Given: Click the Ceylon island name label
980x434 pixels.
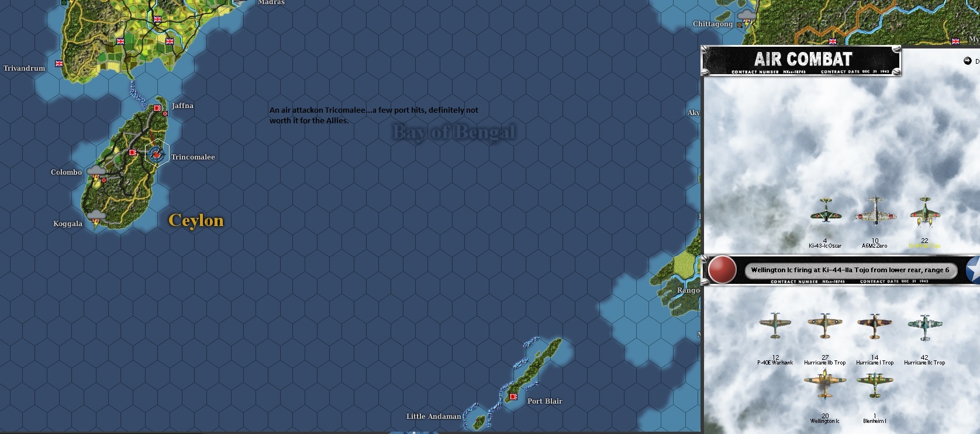Looking at the screenshot, I should point(196,221).
